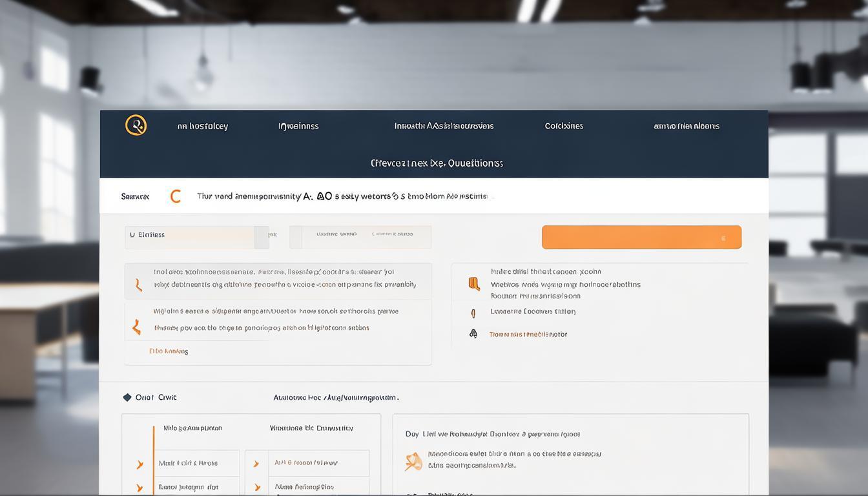Open the Iqweinss menu in header

click(x=298, y=127)
